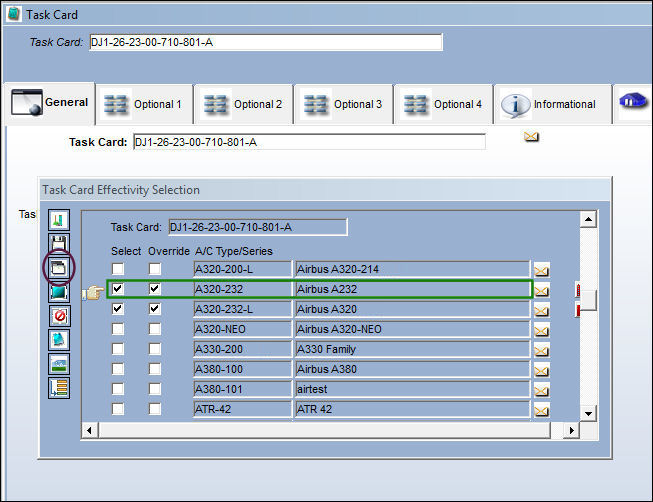Click the teal square icon in sidebar

click(x=59, y=292)
